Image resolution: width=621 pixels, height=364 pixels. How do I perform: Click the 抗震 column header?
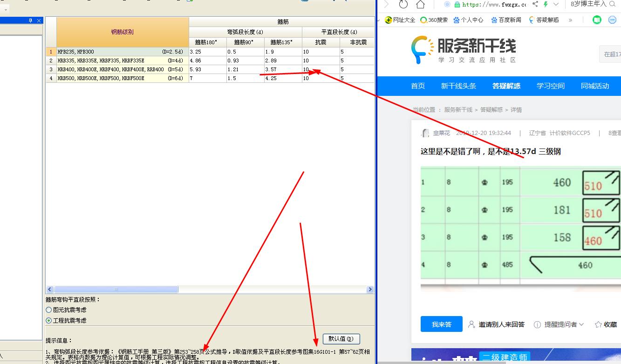pos(321,42)
